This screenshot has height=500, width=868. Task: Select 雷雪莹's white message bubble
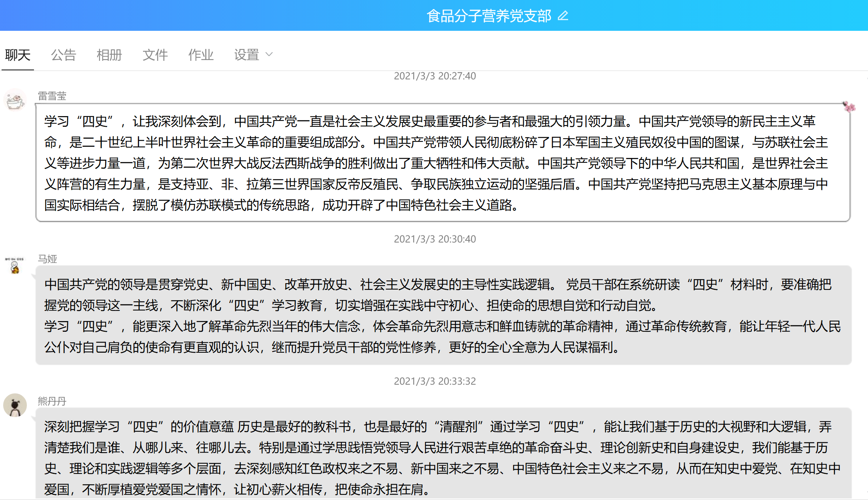(442, 163)
